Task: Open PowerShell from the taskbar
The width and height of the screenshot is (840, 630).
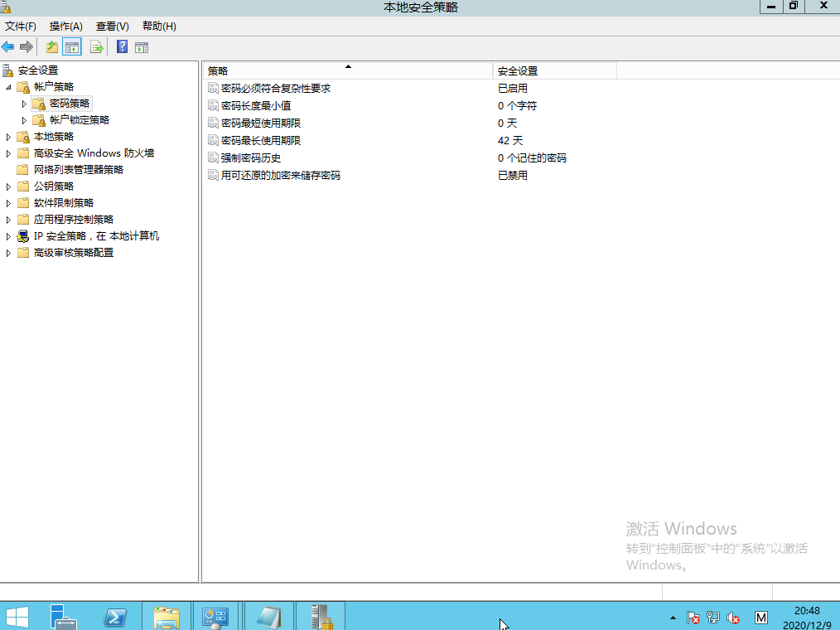Action: pyautogui.click(x=115, y=616)
